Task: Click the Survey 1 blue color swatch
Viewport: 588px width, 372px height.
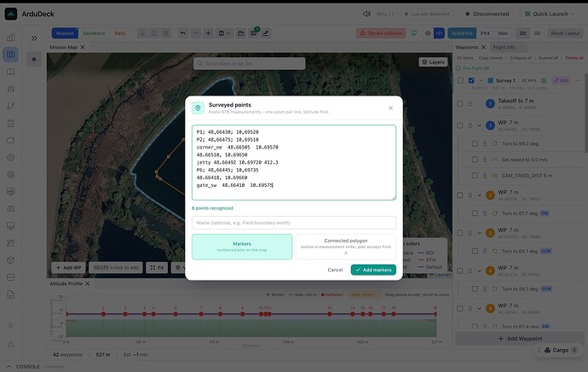Action: [x=490, y=80]
